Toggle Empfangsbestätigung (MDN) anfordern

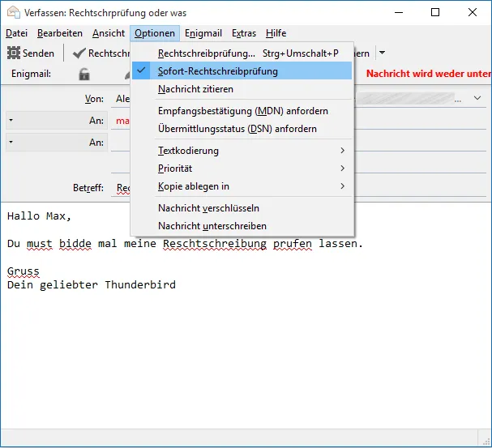point(242,111)
